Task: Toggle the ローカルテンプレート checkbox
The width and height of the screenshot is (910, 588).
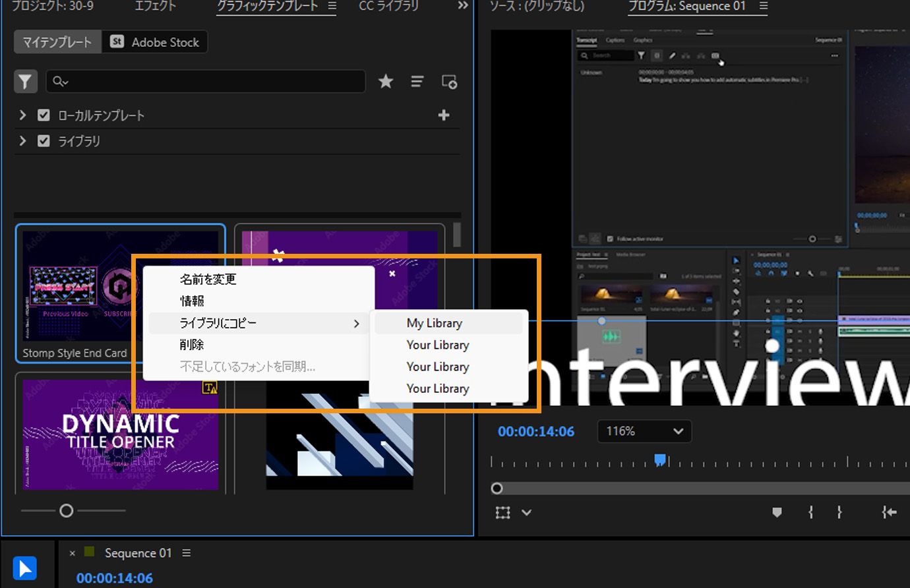Action: 44,115
